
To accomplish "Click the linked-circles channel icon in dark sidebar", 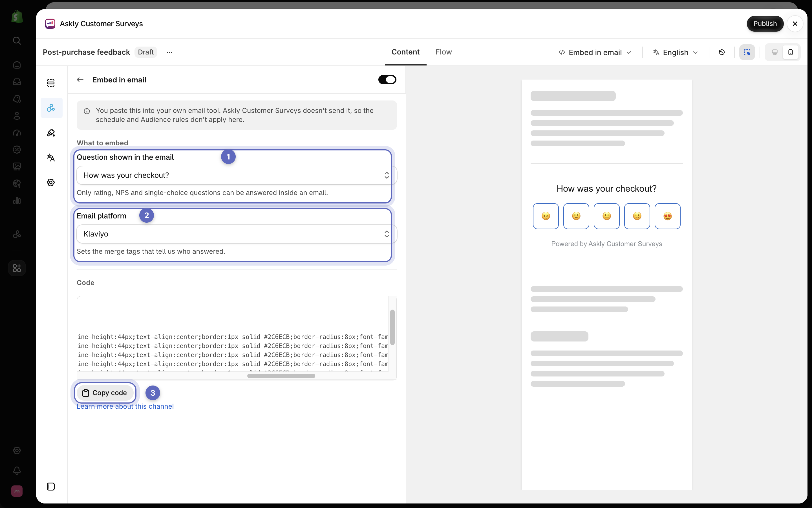I will pyautogui.click(x=17, y=234).
